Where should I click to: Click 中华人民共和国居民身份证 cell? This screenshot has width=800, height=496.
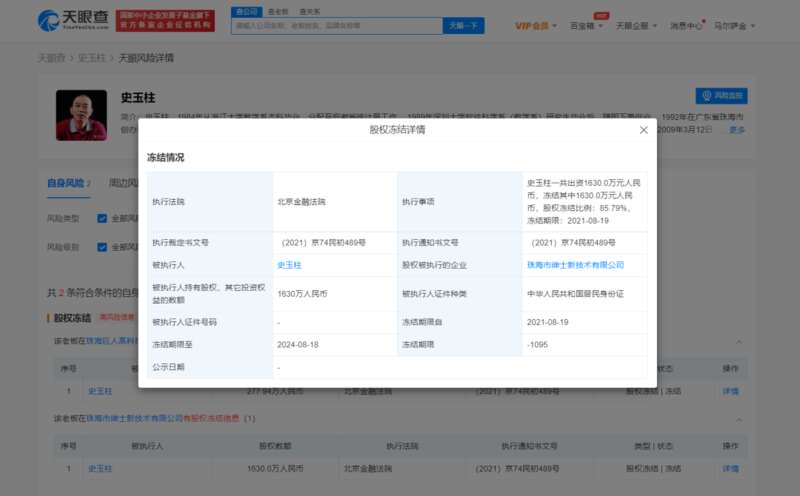pyautogui.click(x=575, y=294)
